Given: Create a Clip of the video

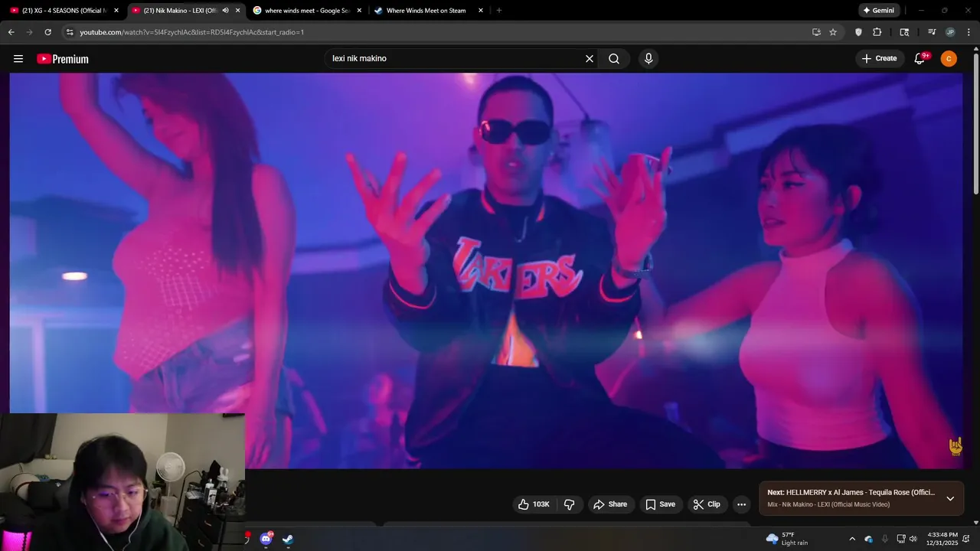Looking at the screenshot, I should (707, 504).
